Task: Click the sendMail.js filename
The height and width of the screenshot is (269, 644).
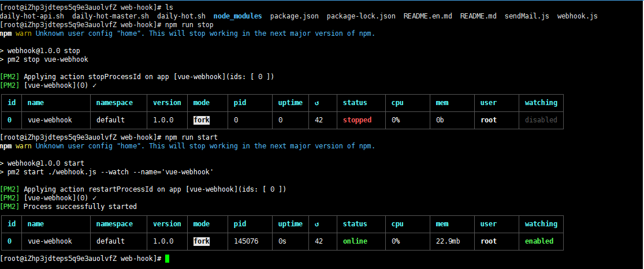Action: (x=527, y=16)
